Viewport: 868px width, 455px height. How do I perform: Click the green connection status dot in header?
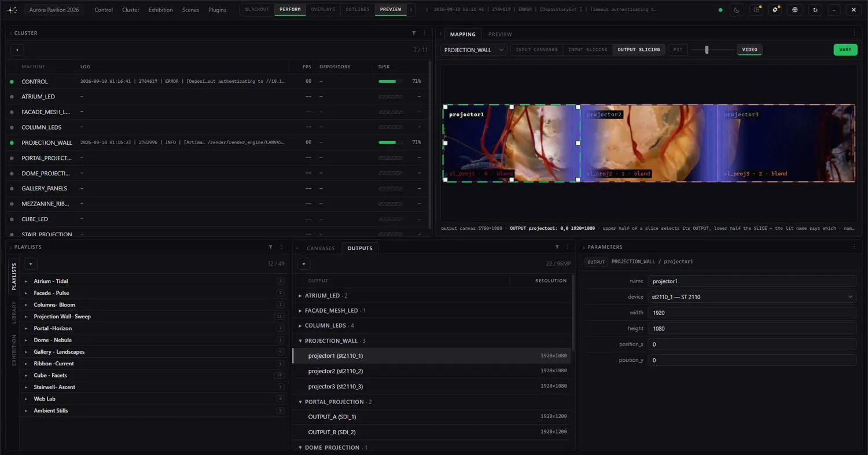click(x=720, y=10)
